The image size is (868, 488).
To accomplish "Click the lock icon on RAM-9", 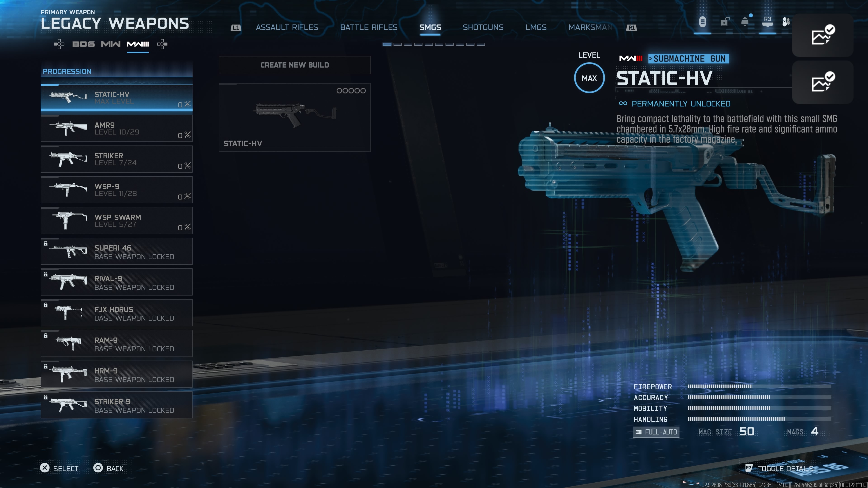I will tap(45, 336).
